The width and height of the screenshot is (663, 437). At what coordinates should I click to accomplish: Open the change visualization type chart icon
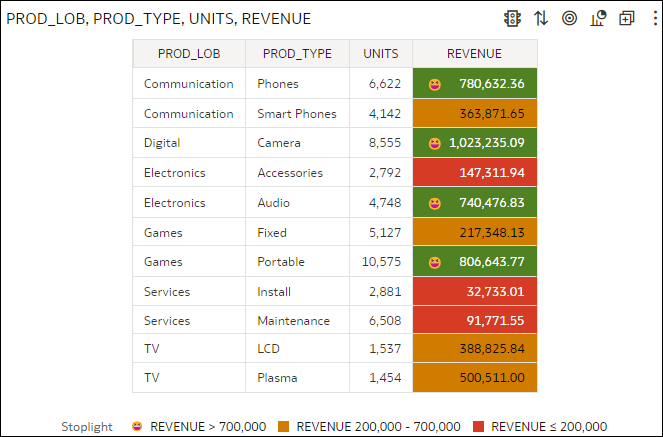[x=598, y=19]
